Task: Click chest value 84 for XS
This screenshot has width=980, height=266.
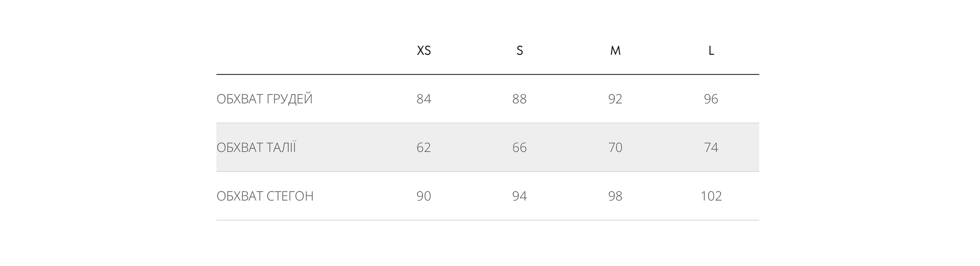Action: (x=424, y=99)
